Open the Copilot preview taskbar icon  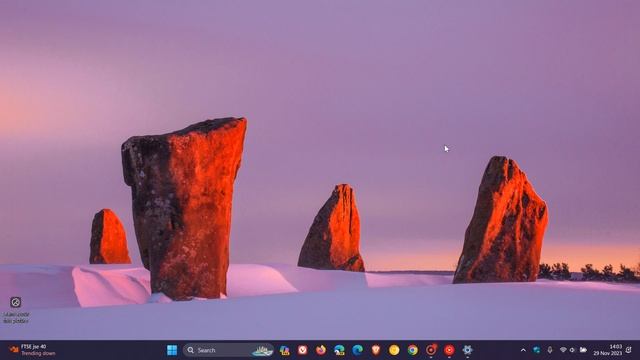coord(284,350)
